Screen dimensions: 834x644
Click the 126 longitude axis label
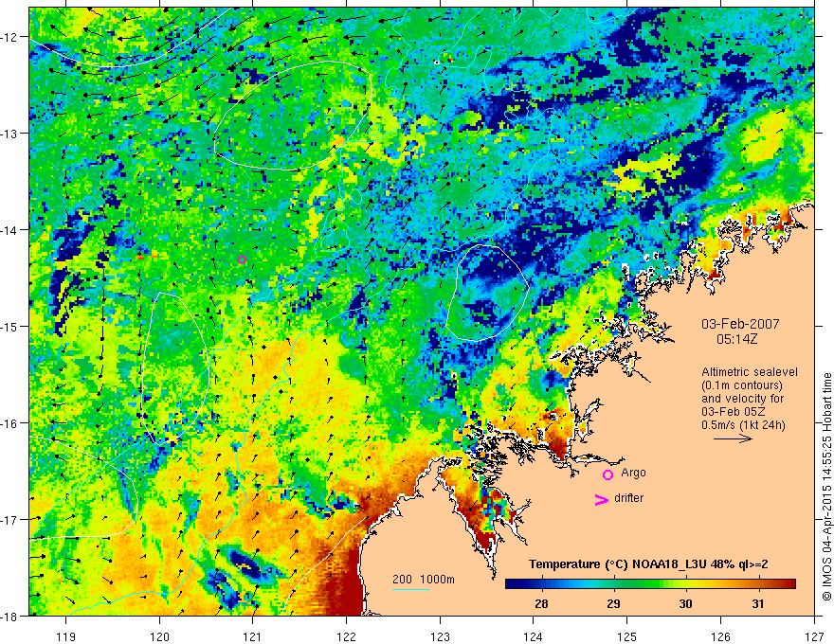720,636
